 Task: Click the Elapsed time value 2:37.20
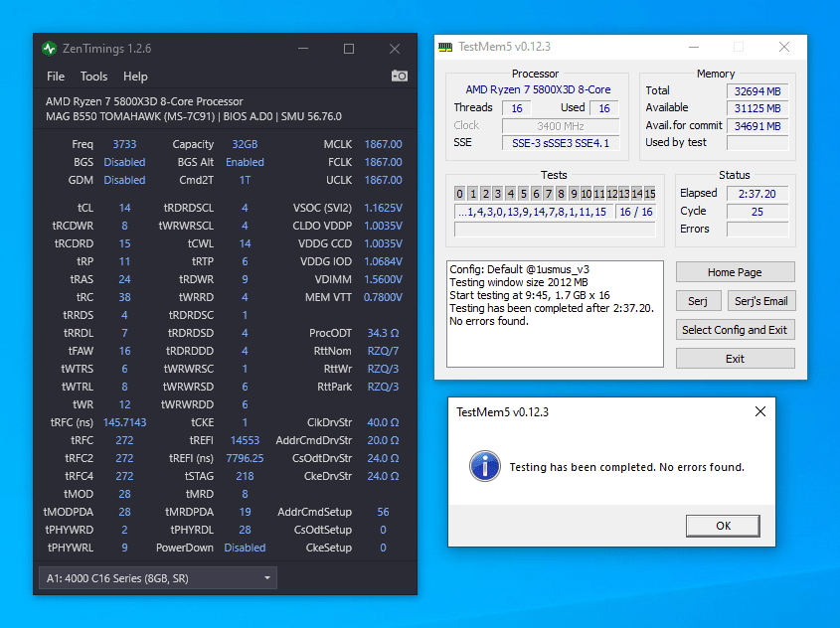pos(756,194)
